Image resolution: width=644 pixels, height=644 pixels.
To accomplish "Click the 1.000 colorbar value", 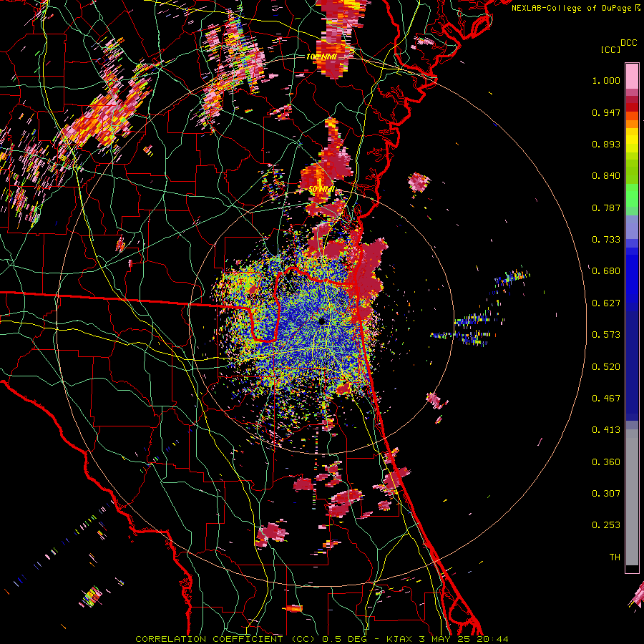I will tap(606, 80).
